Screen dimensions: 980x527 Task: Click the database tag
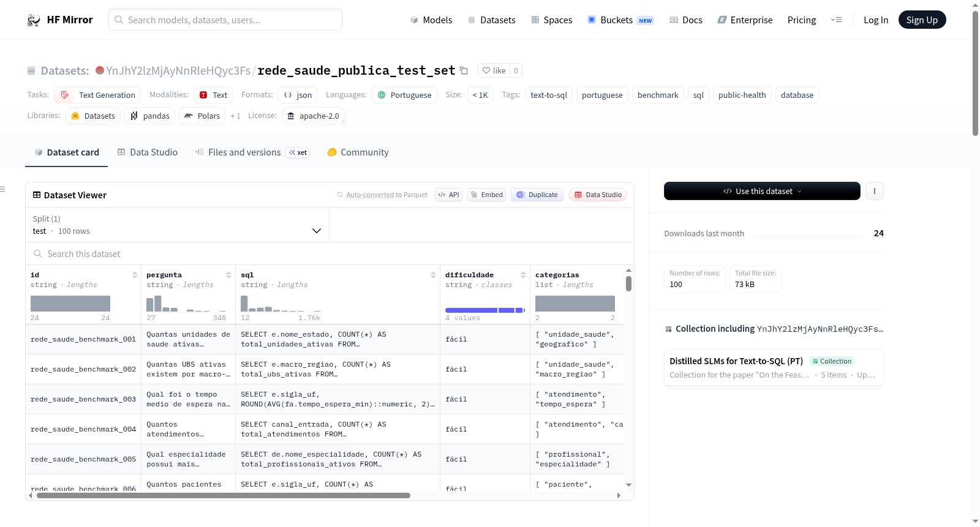[797, 95]
